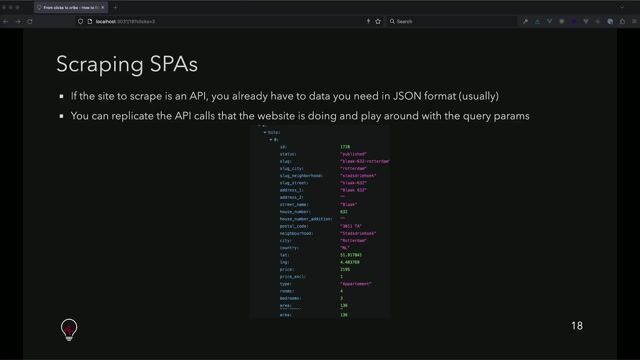This screenshot has height=360, width=640.
Task: Open a new tab with the plus button
Action: click(116, 7)
